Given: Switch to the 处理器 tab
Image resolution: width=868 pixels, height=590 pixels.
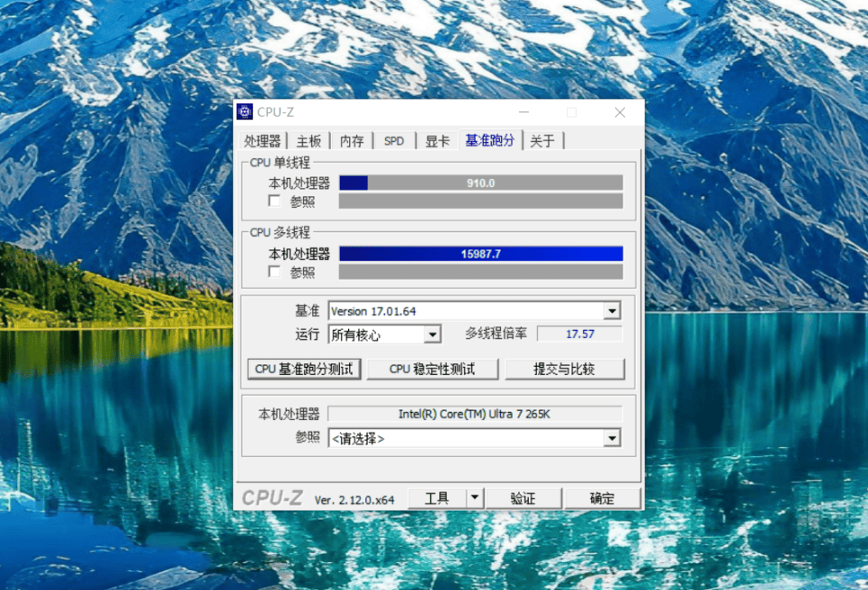Looking at the screenshot, I should pos(262,141).
